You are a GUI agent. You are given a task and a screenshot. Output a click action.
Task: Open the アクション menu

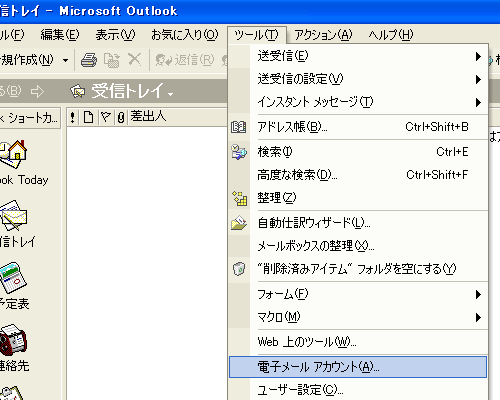323,35
